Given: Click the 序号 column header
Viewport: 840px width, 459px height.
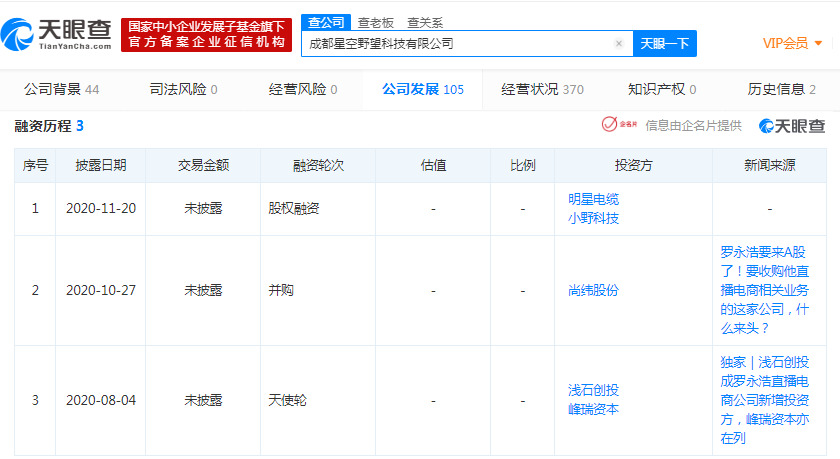Looking at the screenshot, I should pos(35,165).
